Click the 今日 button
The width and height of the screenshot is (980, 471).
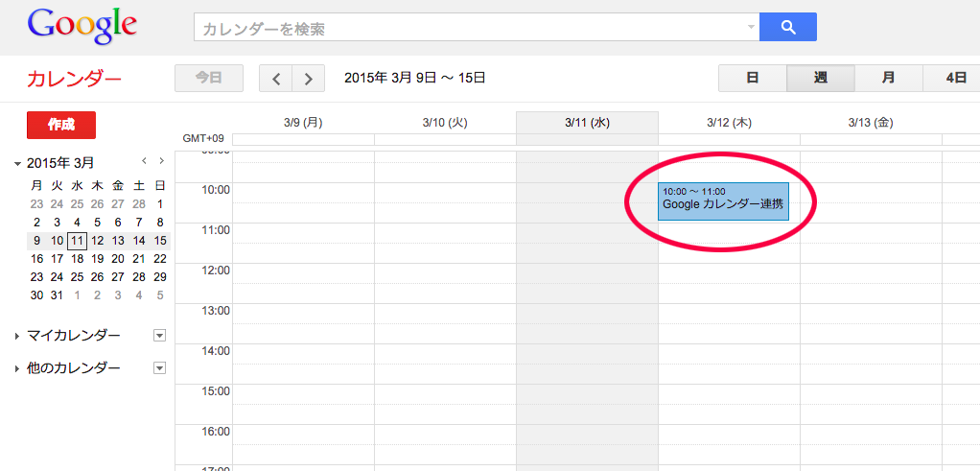[x=209, y=79]
